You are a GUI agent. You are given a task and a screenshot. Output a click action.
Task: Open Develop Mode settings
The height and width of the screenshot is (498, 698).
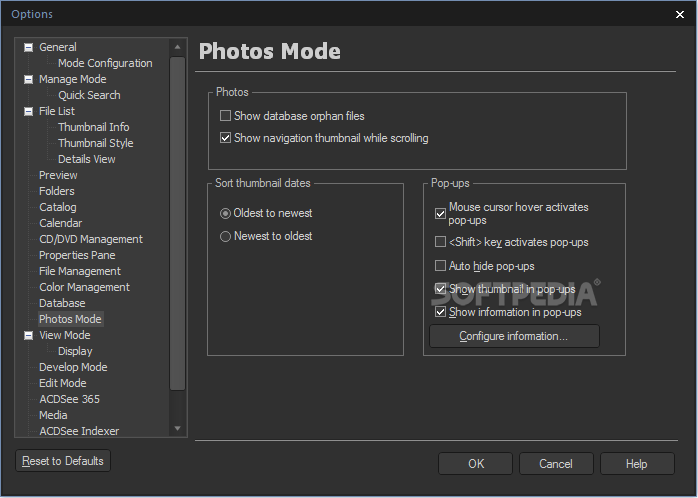73,368
